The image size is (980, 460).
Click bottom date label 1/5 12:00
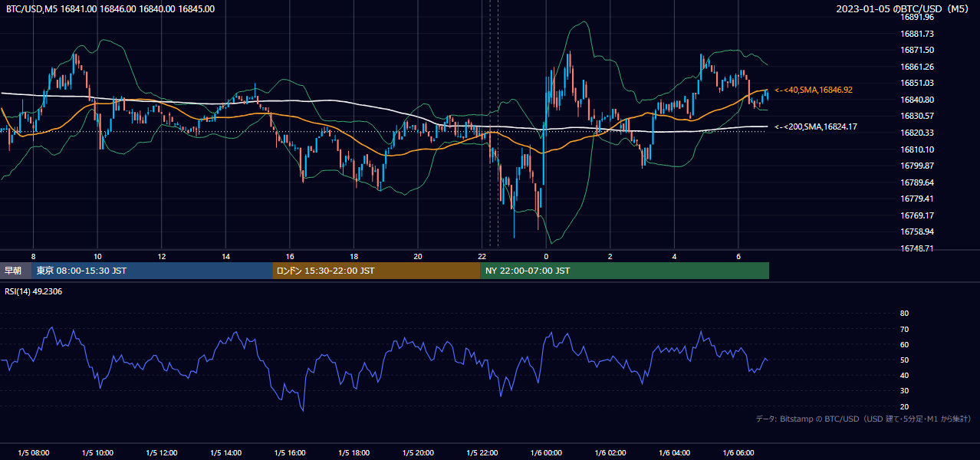(162, 453)
